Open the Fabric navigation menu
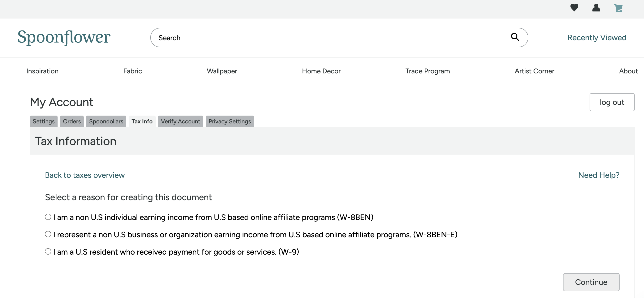Image resolution: width=644 pixels, height=298 pixels. (132, 71)
